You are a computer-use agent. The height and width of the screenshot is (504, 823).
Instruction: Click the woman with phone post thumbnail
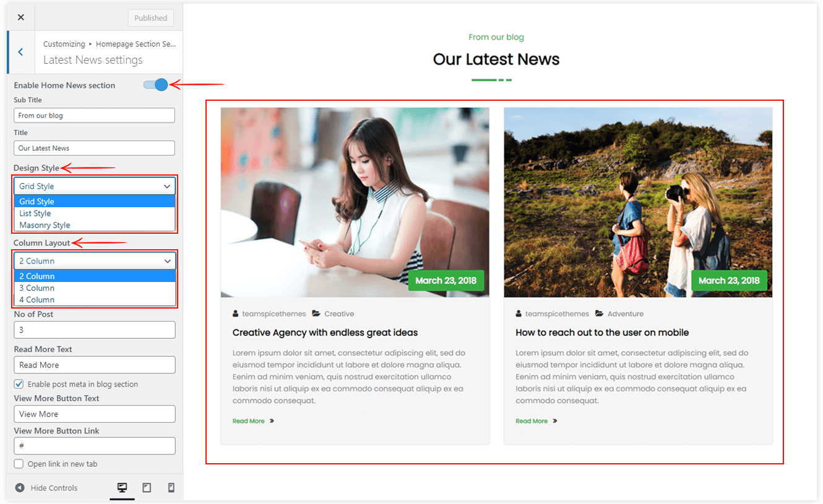pyautogui.click(x=355, y=203)
